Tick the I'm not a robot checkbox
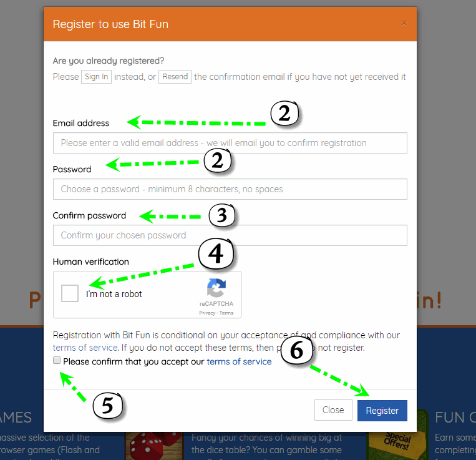The width and height of the screenshot is (476, 460). [70, 293]
